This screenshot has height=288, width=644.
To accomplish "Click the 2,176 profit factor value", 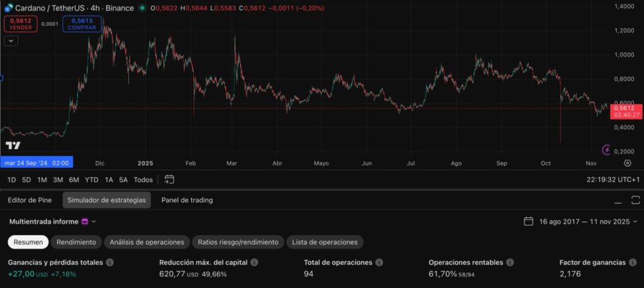I will click(x=570, y=274).
